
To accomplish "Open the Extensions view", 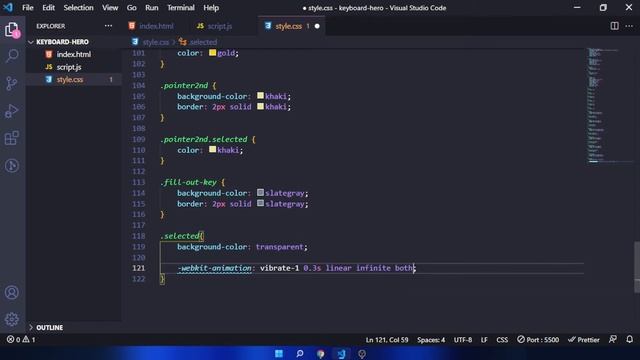I will 12,138.
